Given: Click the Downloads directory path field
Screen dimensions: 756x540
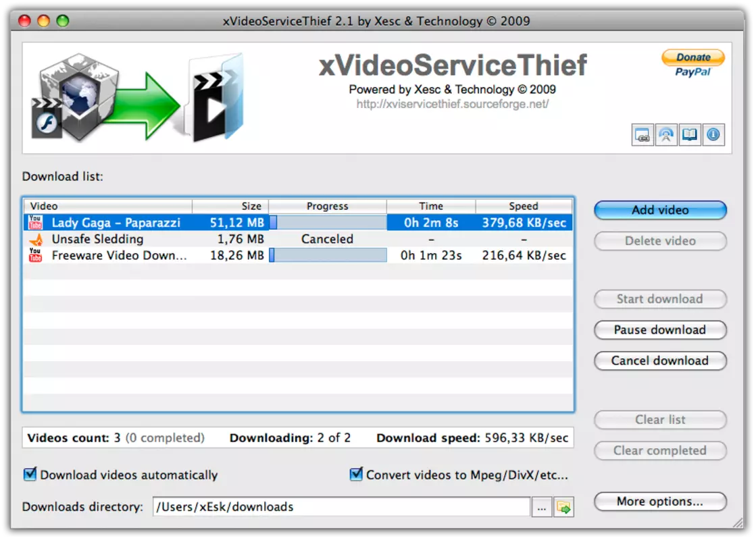Looking at the screenshot, I should point(341,507).
